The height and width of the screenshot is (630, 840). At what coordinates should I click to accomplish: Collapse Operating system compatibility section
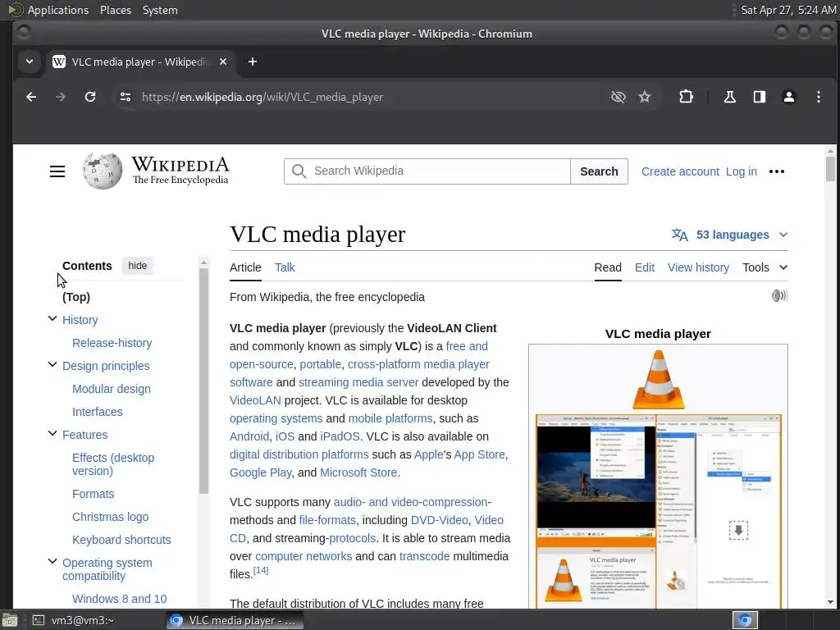coord(52,561)
